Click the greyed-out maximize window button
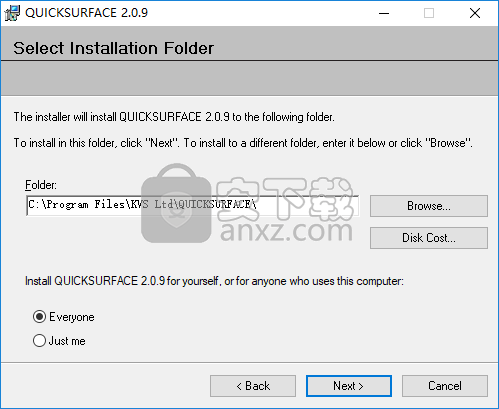499x409 pixels. [x=429, y=13]
